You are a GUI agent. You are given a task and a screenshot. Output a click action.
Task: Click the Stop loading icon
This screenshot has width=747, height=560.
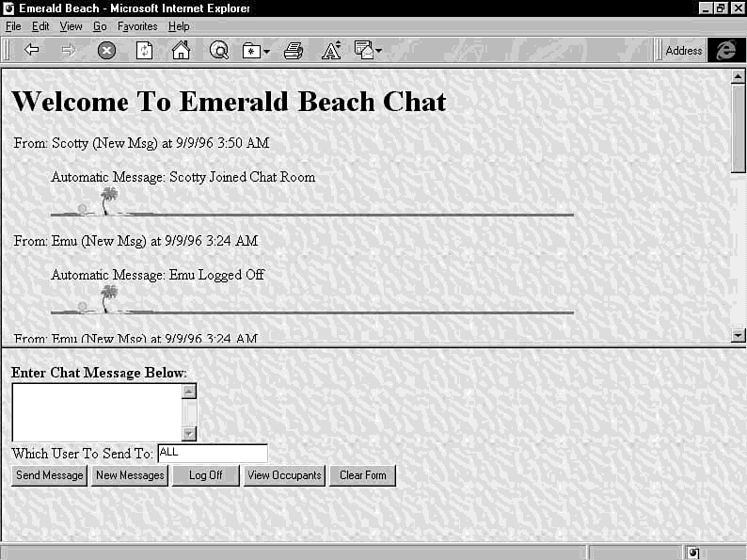[x=106, y=51]
